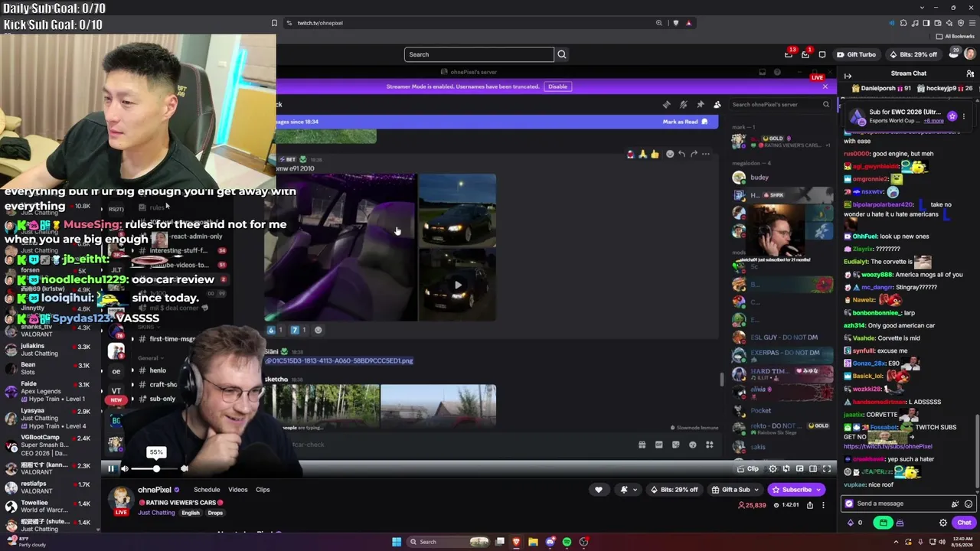This screenshot has height=551, width=980.
Task: Click the twitch.tv/subs/ohnePixel link in chat
Action: tap(888, 446)
